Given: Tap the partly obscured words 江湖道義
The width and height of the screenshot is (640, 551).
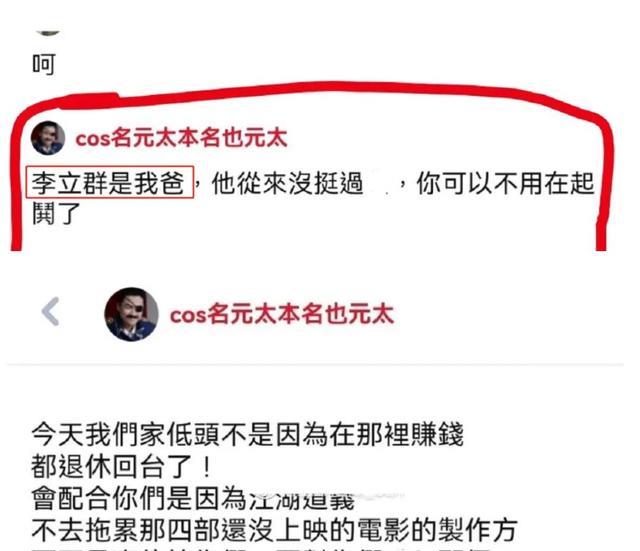Looking at the screenshot, I should coord(301,500).
